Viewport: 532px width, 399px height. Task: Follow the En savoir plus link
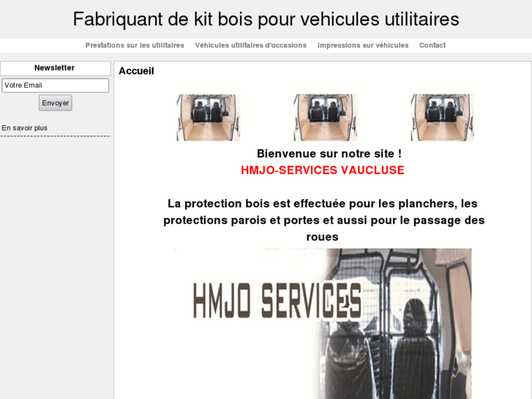24,128
